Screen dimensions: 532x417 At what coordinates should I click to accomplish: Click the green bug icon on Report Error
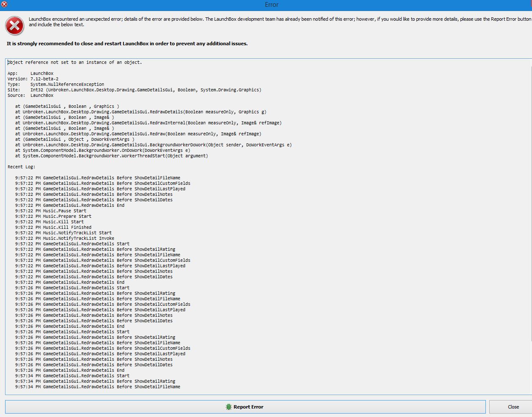229,407
